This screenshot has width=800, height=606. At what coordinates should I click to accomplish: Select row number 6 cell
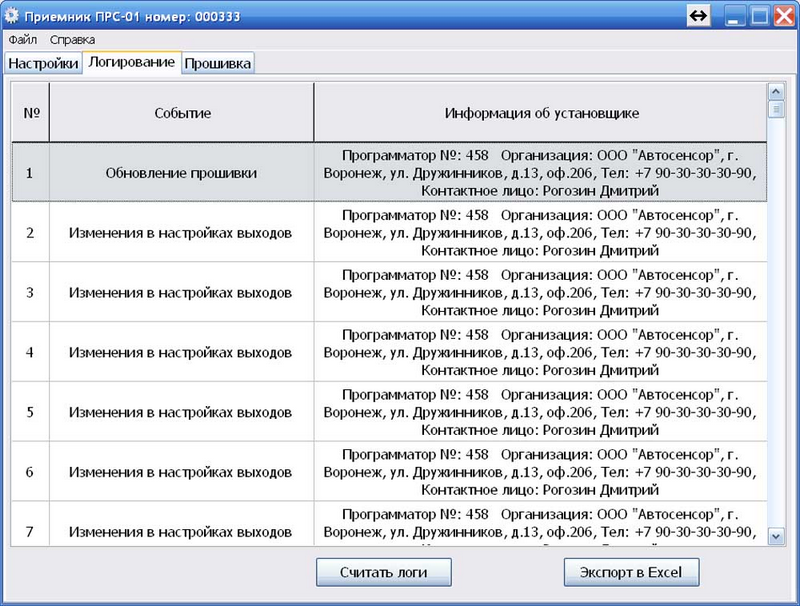pos(31,471)
